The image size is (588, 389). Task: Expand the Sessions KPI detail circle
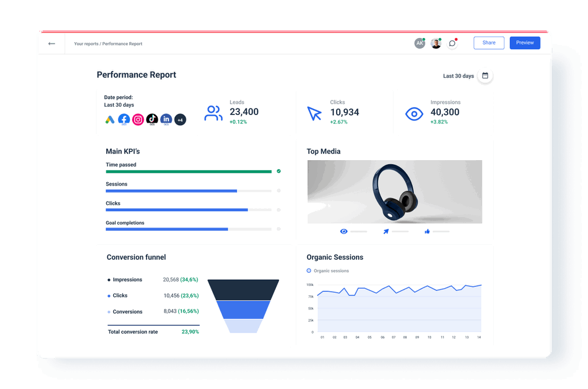(x=279, y=191)
